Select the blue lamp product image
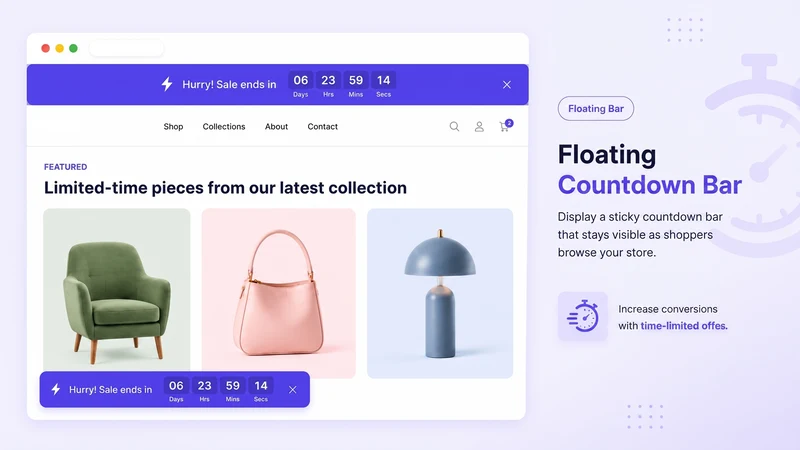 point(440,293)
